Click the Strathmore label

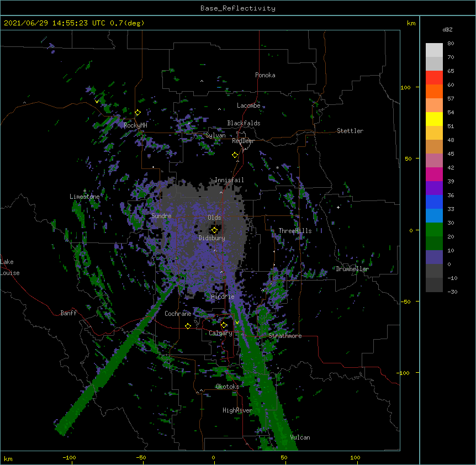[285, 336]
